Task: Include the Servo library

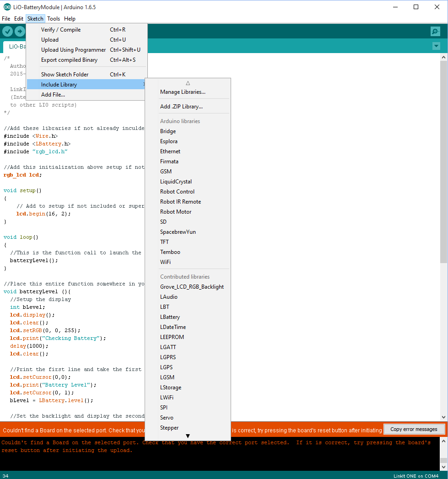Action: (188, 418)
